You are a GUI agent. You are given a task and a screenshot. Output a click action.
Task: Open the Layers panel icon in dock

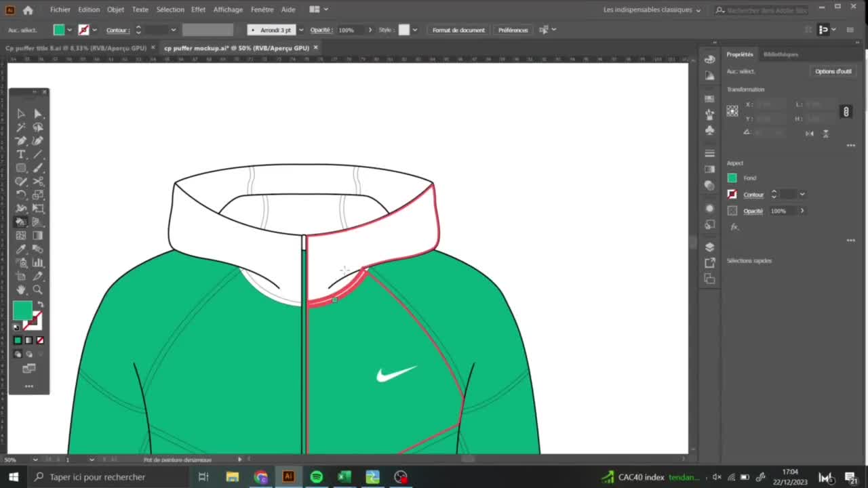tap(709, 247)
